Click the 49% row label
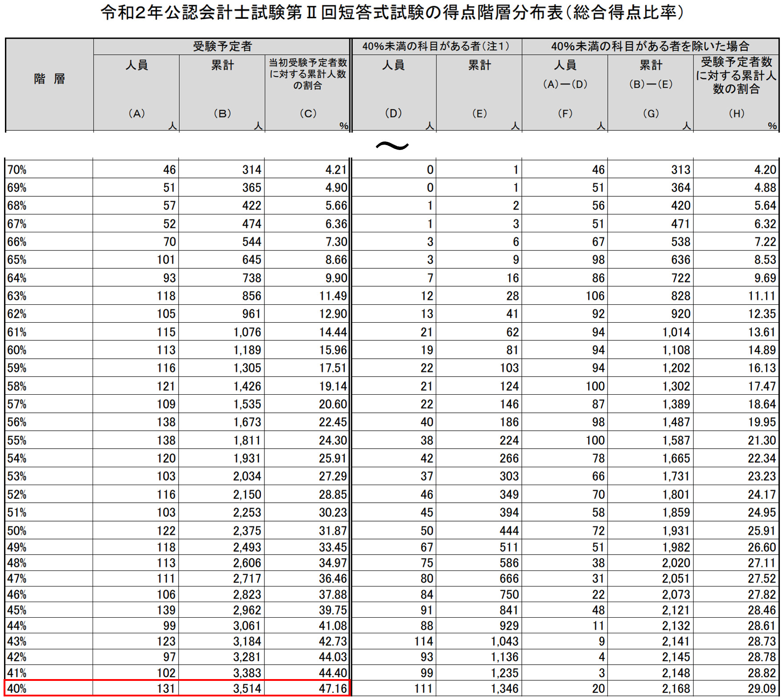 [x=17, y=547]
